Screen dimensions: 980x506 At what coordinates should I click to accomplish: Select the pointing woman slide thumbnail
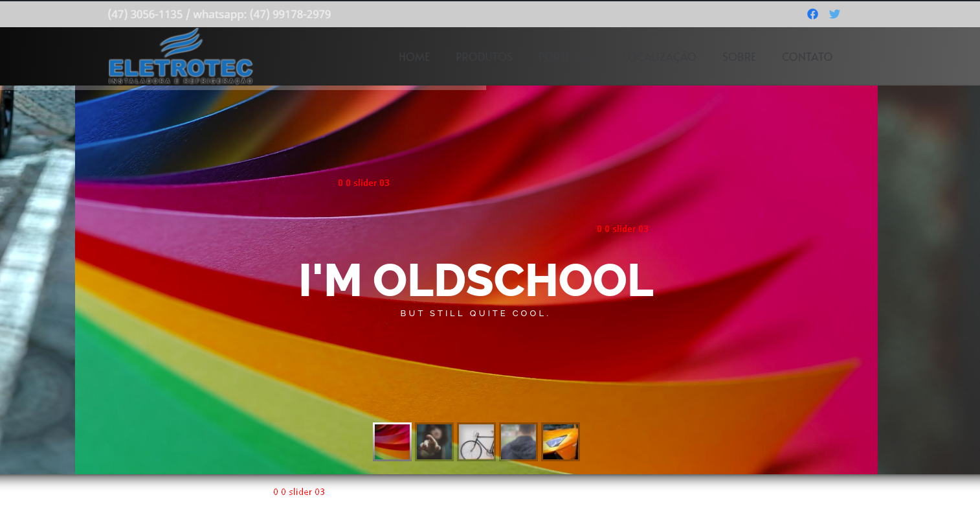click(x=434, y=442)
